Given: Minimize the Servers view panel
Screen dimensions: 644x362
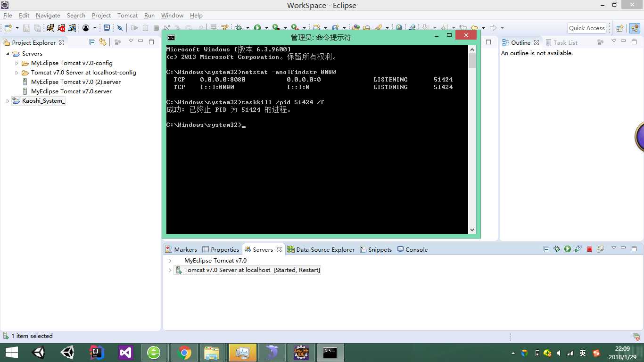Looking at the screenshot, I should pos(623,248).
